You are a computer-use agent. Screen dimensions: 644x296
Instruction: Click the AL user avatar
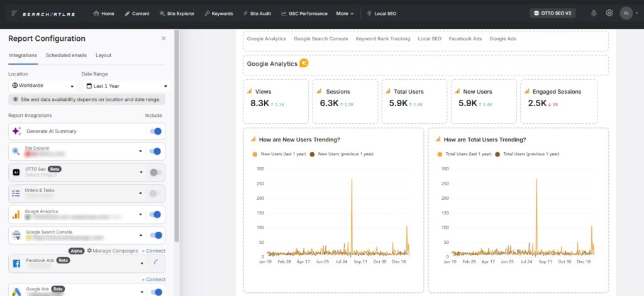click(626, 13)
